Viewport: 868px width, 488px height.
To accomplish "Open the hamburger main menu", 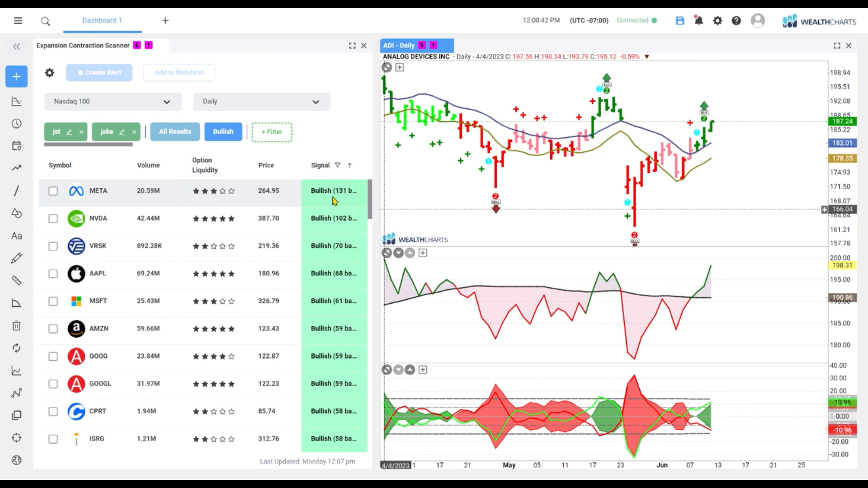I will click(18, 20).
